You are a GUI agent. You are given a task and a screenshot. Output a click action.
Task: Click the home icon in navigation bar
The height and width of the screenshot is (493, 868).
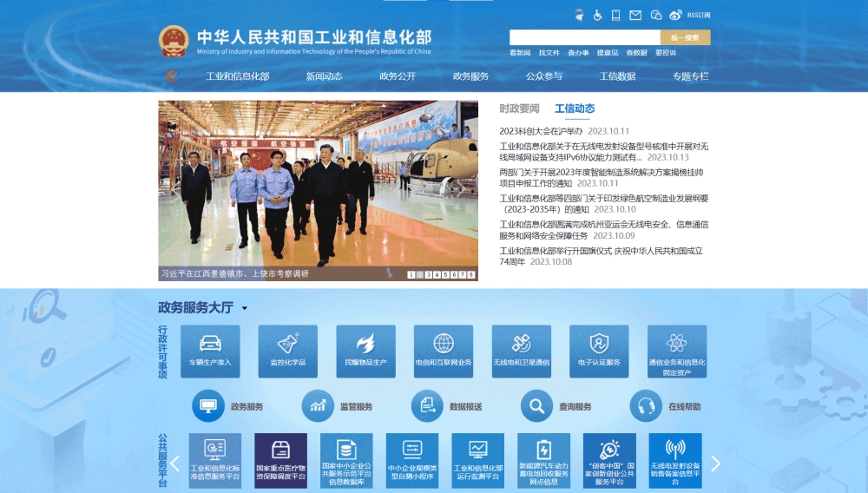(x=172, y=76)
